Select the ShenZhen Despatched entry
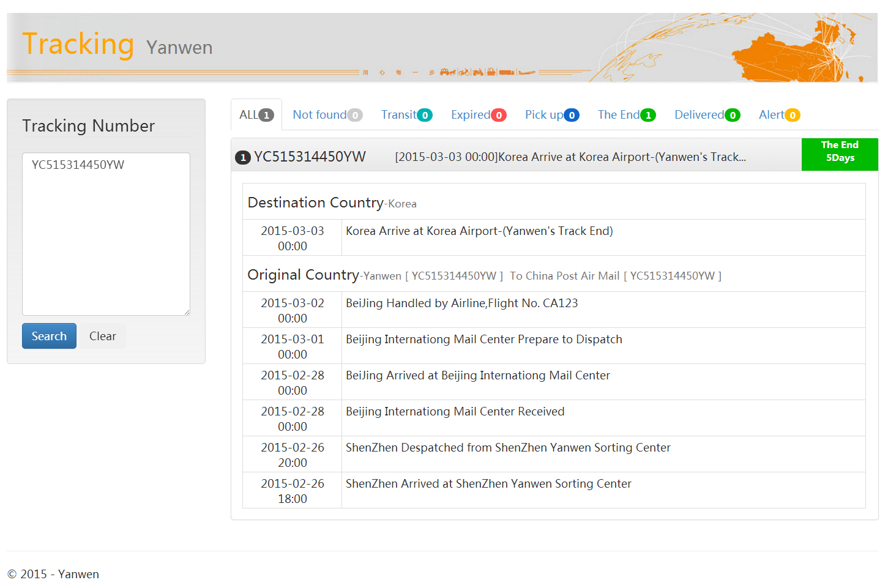The height and width of the screenshot is (588, 888). (x=508, y=447)
